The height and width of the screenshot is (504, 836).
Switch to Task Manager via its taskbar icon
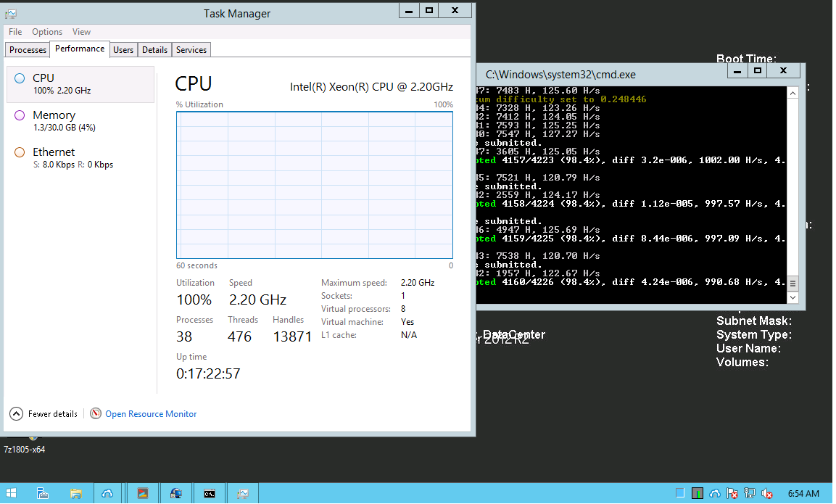coord(243,493)
